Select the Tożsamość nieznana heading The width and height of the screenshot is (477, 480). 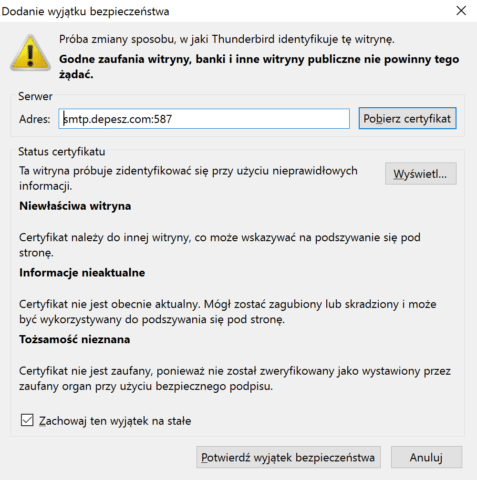(75, 339)
